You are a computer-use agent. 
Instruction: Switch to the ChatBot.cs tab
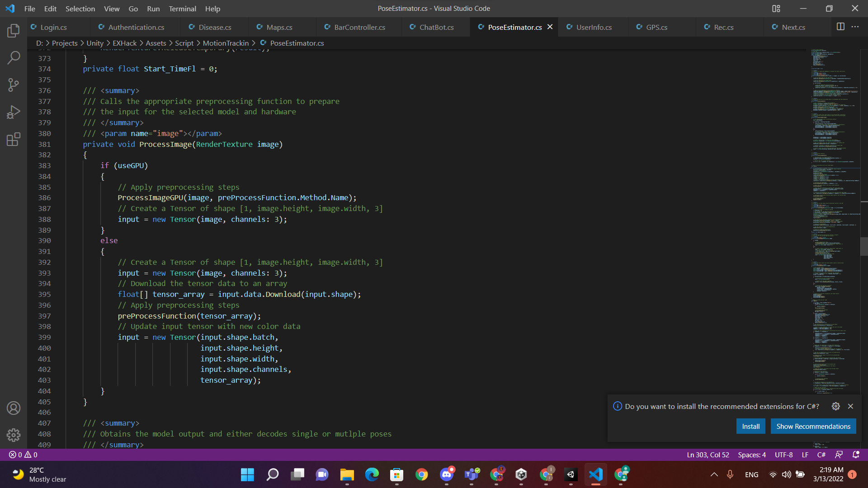click(436, 27)
